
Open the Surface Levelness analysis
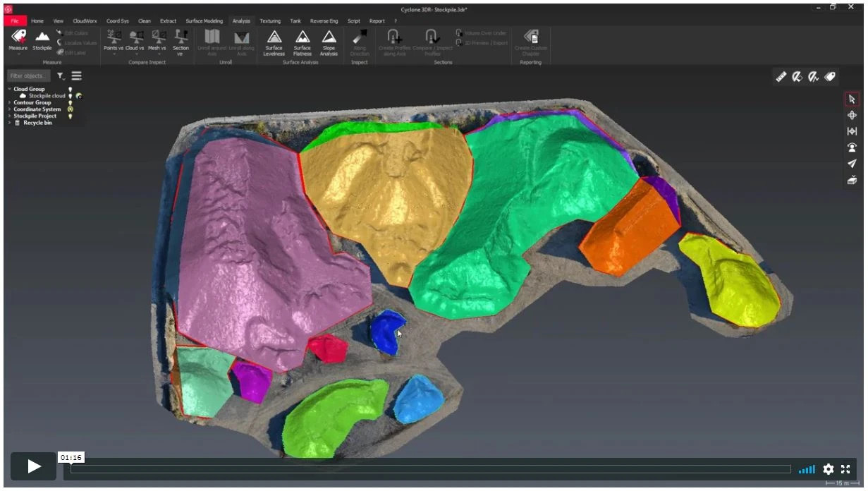click(x=274, y=42)
